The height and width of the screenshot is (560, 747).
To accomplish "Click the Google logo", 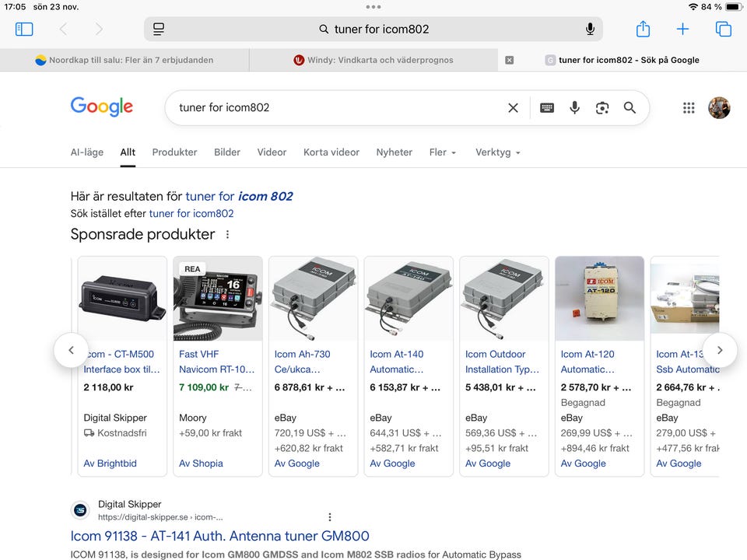I will point(101,107).
